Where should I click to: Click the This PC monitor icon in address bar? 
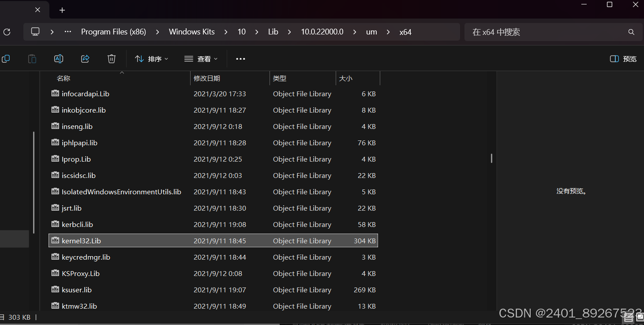point(35,32)
